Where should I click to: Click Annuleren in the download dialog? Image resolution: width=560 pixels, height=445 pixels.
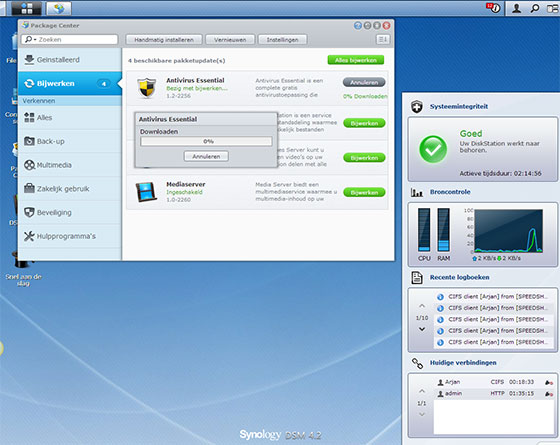click(x=206, y=156)
